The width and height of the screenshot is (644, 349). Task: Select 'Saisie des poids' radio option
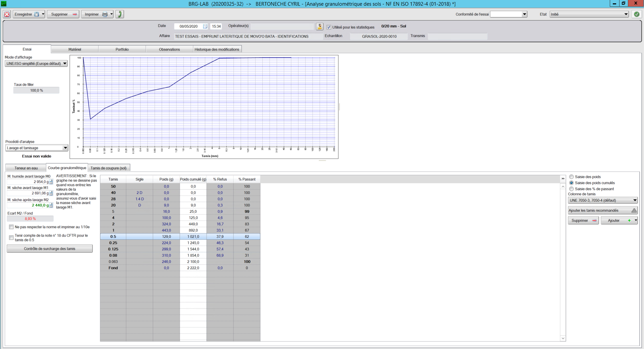pos(571,177)
